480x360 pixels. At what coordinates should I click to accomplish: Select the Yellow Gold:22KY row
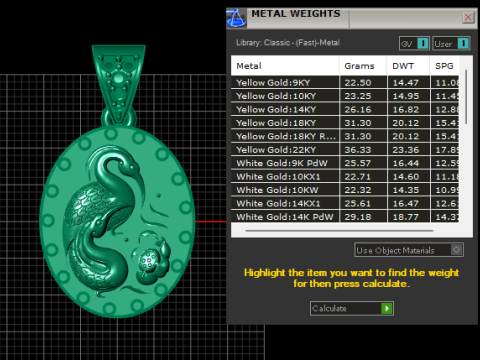[x=345, y=150]
